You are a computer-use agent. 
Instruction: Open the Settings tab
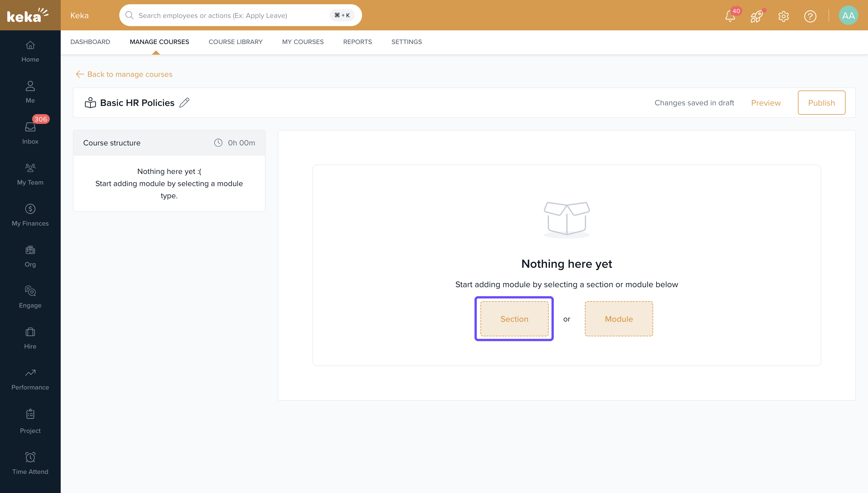click(x=406, y=42)
